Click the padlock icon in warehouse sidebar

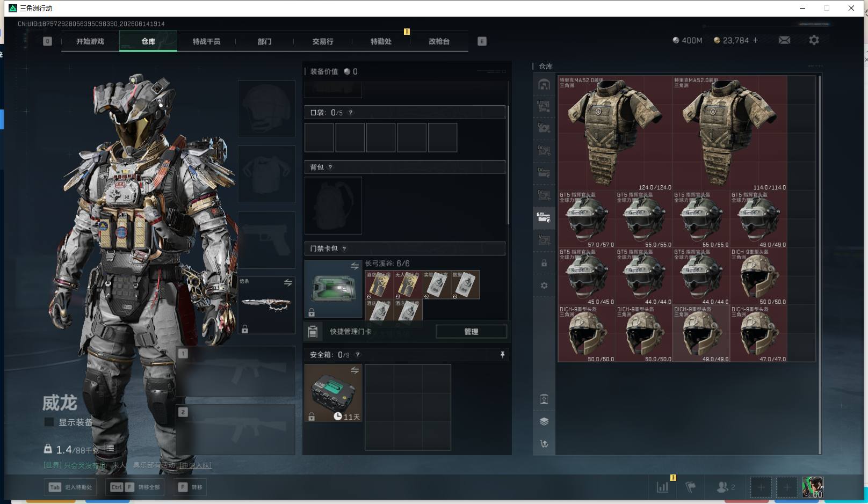[544, 263]
